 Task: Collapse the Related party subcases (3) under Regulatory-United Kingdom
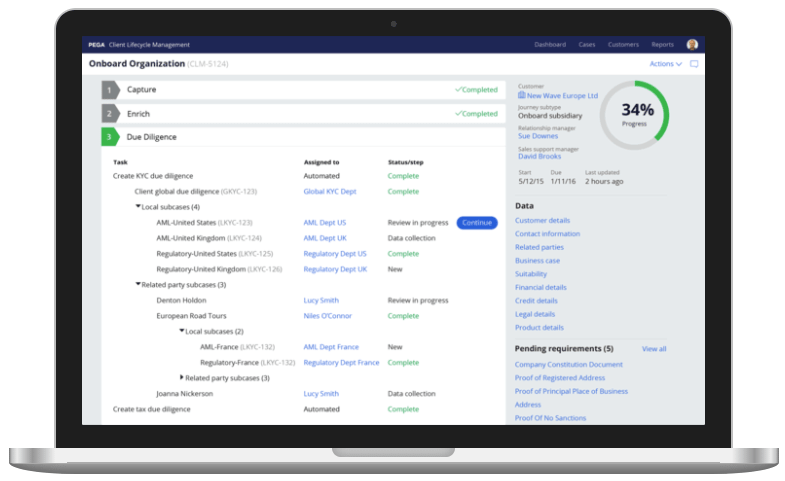pos(138,284)
